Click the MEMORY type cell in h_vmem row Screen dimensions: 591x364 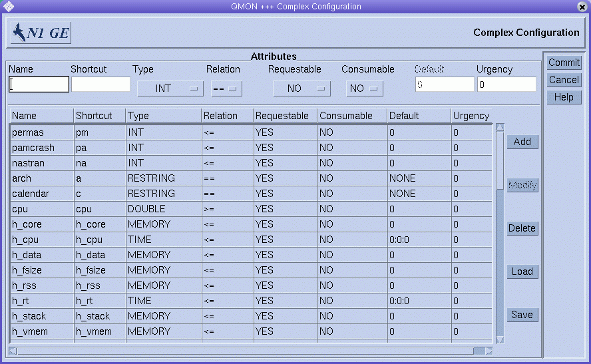coord(164,331)
